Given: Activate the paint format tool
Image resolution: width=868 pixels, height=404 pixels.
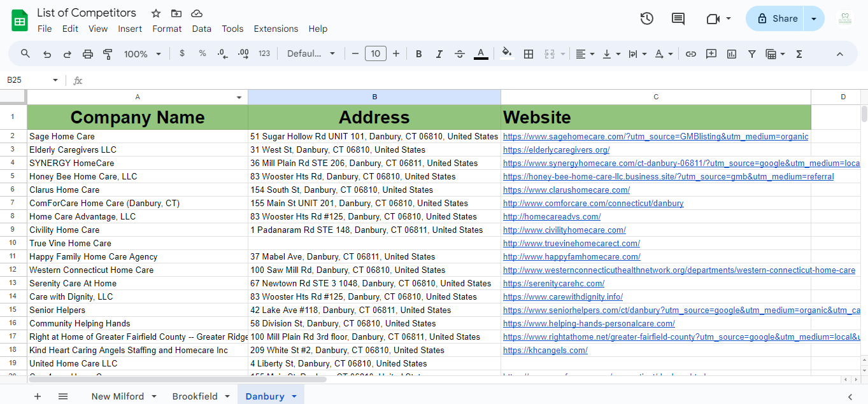Looking at the screenshot, I should pyautogui.click(x=108, y=54).
